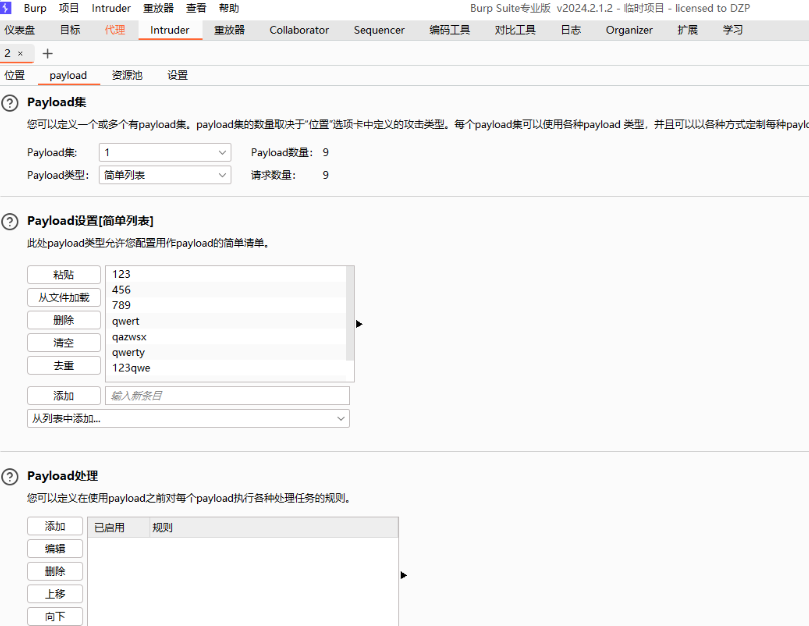Open the 从列表中添加 dropdown
Screen dimensions: 809x626
coord(188,419)
